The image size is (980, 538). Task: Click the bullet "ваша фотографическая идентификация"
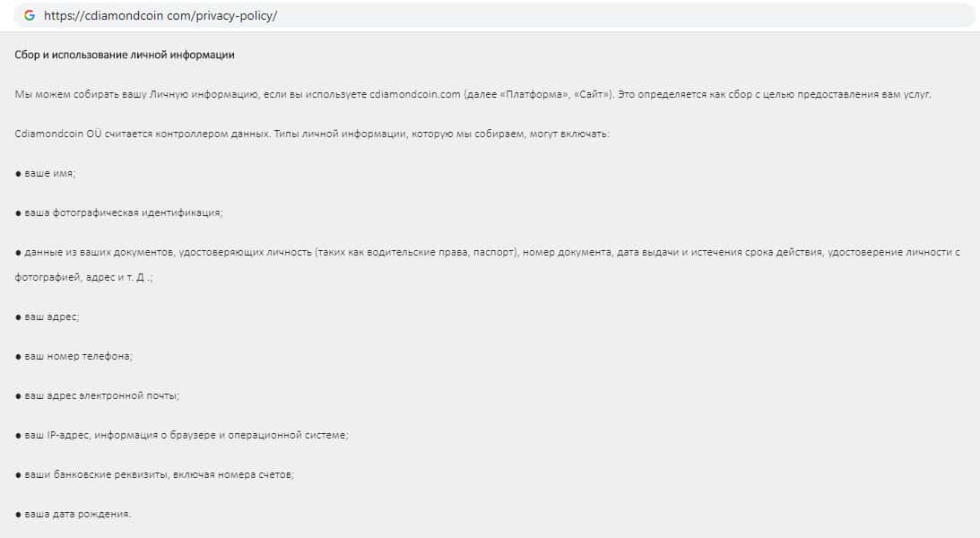123,213
